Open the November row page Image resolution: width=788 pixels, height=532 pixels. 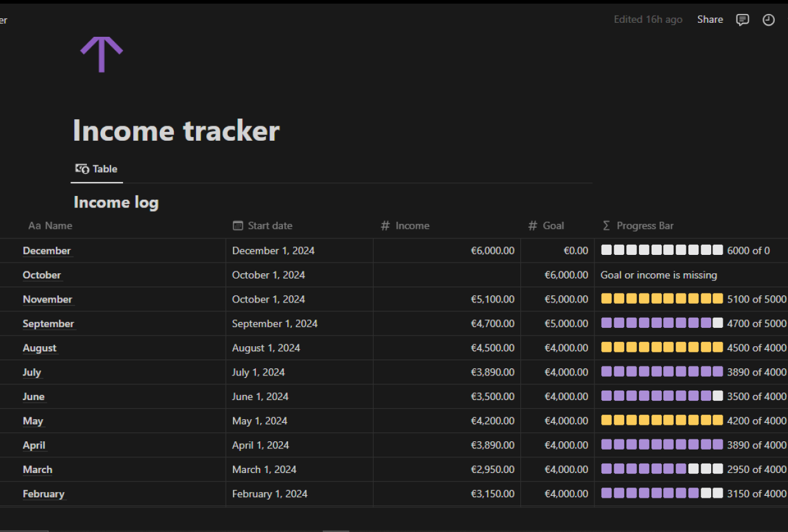(48, 299)
